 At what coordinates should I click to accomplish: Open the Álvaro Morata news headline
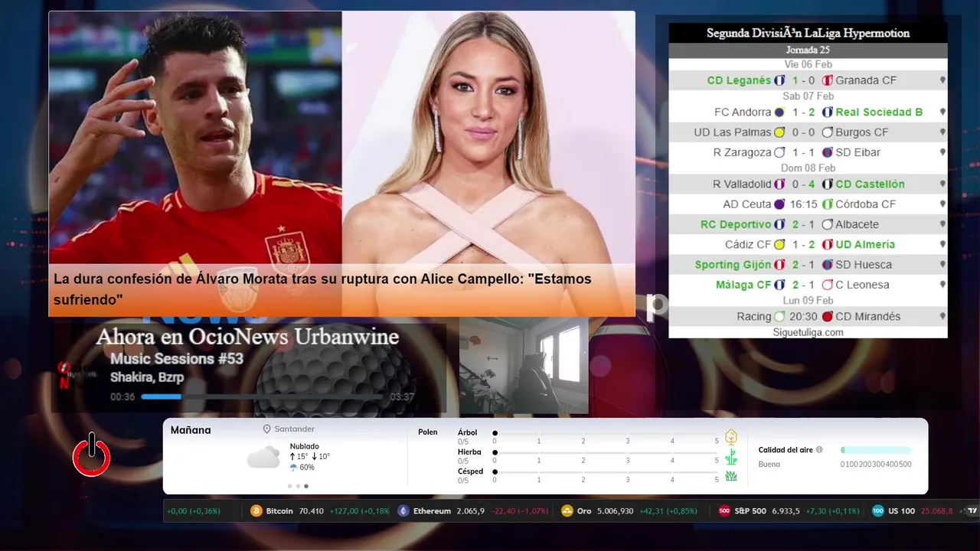point(322,289)
